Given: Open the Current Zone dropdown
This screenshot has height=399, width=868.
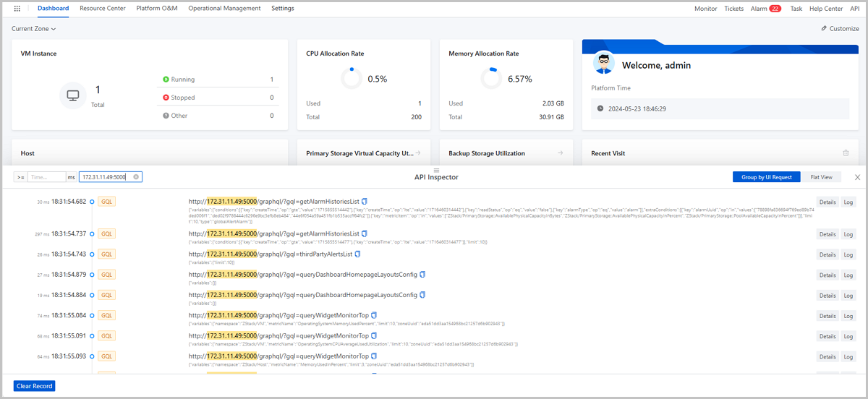Looking at the screenshot, I should [34, 29].
